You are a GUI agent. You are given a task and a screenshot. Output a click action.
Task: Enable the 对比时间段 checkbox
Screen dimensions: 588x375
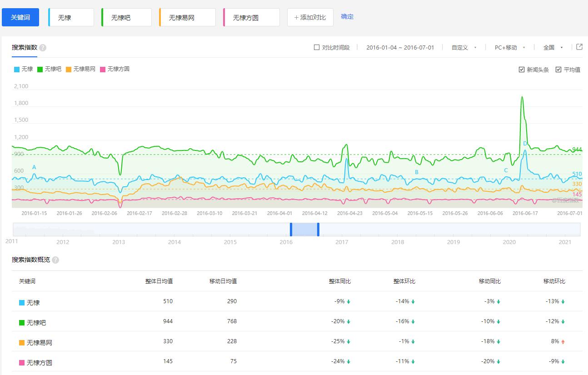pyautogui.click(x=317, y=47)
